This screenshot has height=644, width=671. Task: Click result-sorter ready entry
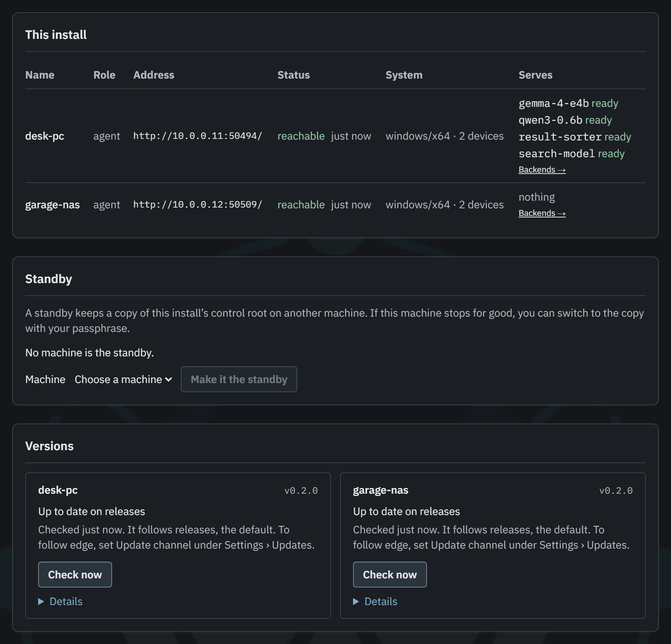tap(575, 137)
